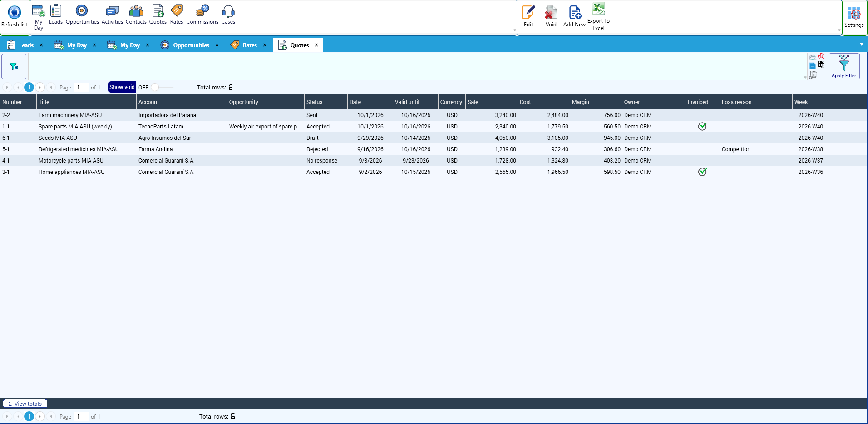Select the Farm machinery MIA-ASU quote row
This screenshot has width=868, height=424.
coord(434,115)
